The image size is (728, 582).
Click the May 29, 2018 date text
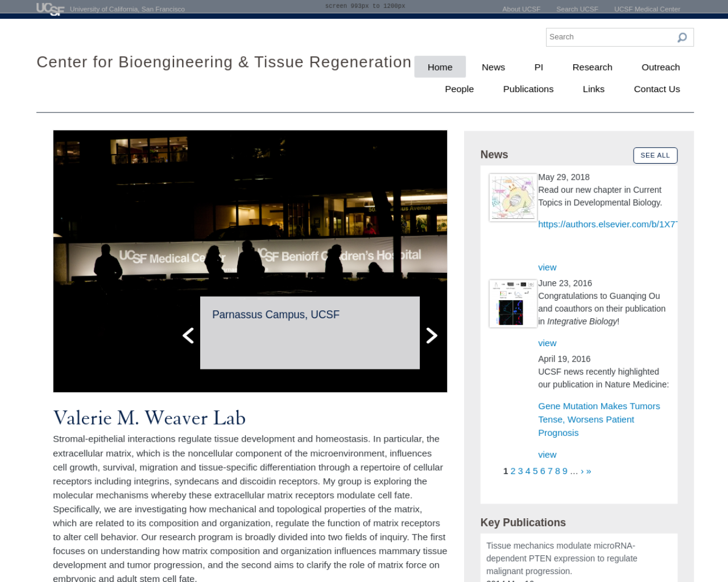pos(564,177)
